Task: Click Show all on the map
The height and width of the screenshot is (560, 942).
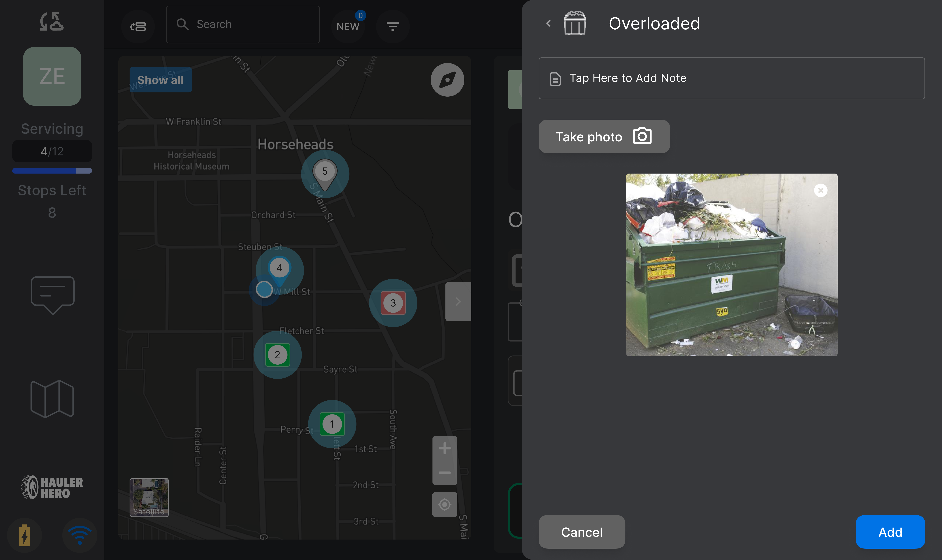Action: (160, 80)
